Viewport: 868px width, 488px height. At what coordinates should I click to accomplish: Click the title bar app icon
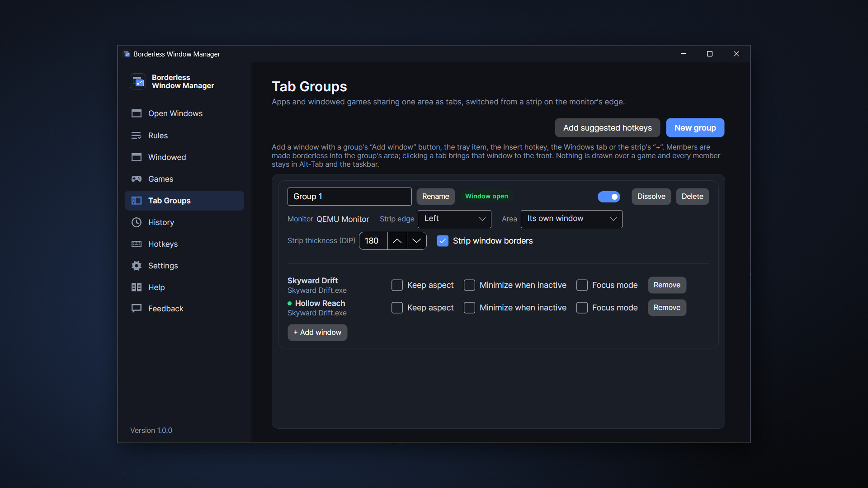click(127, 54)
